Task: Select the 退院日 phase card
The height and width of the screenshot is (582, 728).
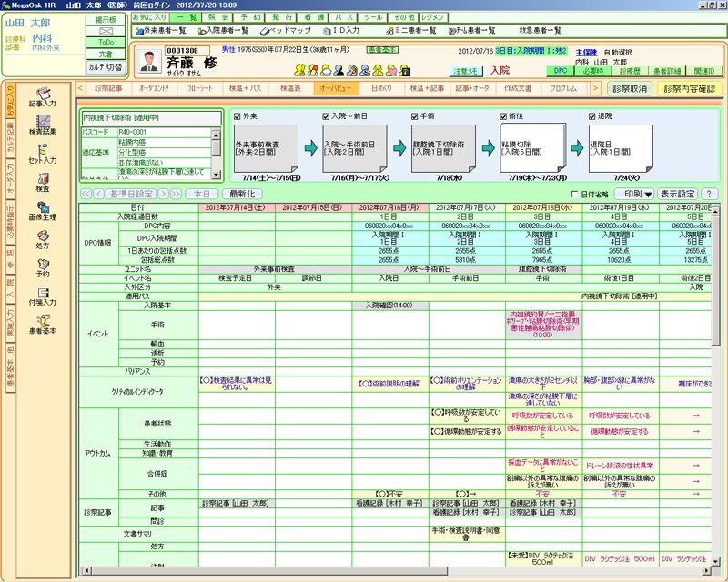Action: point(621,148)
